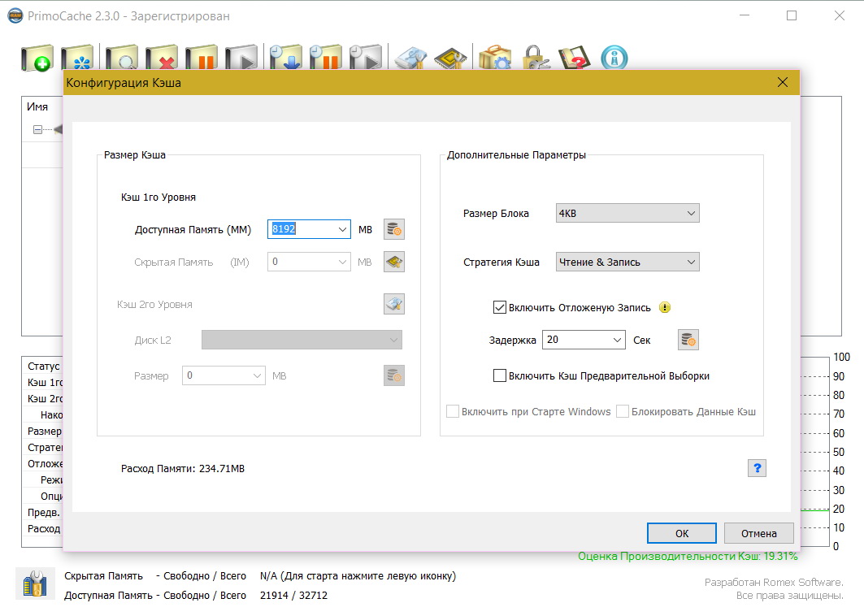Click Расход Памяти: 234.71MB text
This screenshot has width=864, height=616.
tap(183, 469)
